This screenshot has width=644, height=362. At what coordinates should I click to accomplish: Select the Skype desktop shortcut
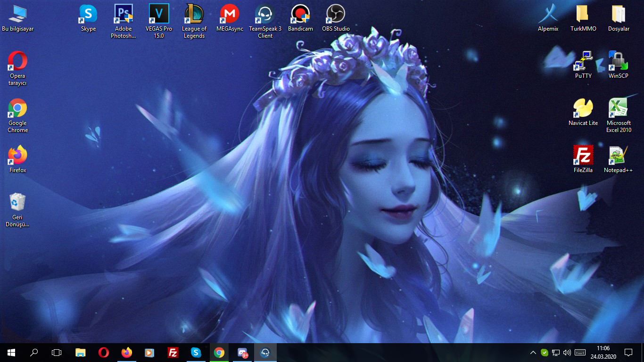click(x=88, y=18)
